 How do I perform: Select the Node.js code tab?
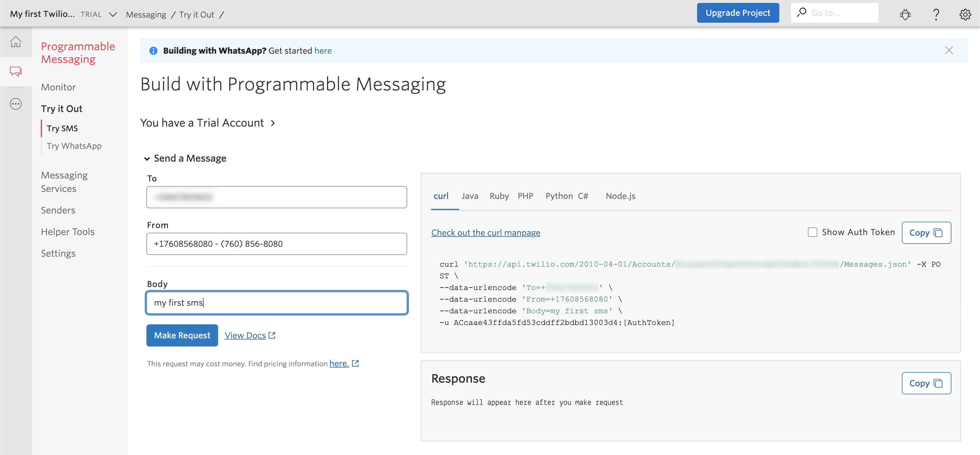point(620,196)
